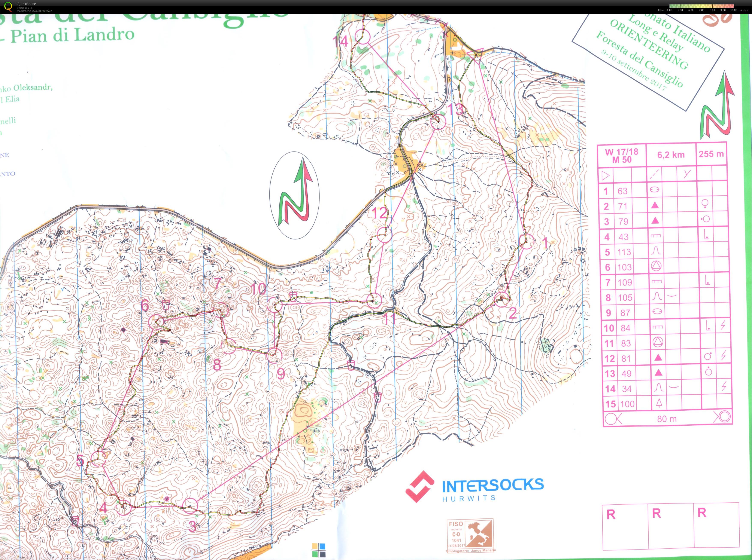
Task: Click the '255 m' climb cell
Action: pyautogui.click(x=711, y=154)
